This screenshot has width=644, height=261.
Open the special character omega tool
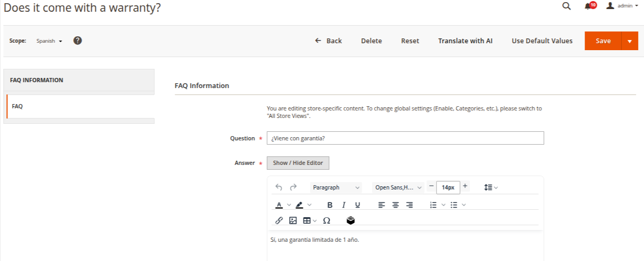327,220
